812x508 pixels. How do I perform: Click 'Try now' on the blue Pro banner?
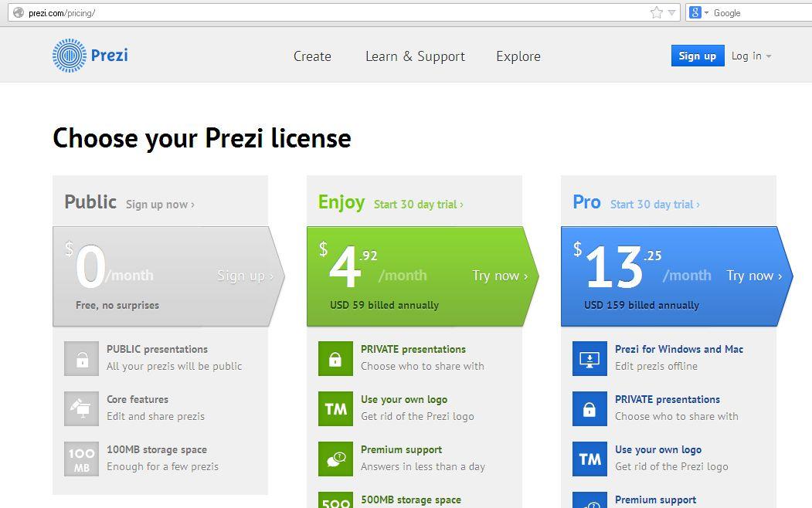754,276
